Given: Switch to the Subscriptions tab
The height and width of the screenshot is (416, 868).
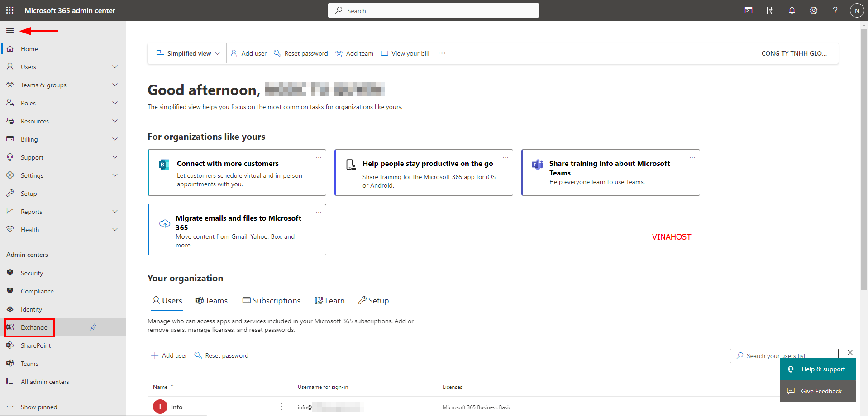Looking at the screenshot, I should point(272,301).
